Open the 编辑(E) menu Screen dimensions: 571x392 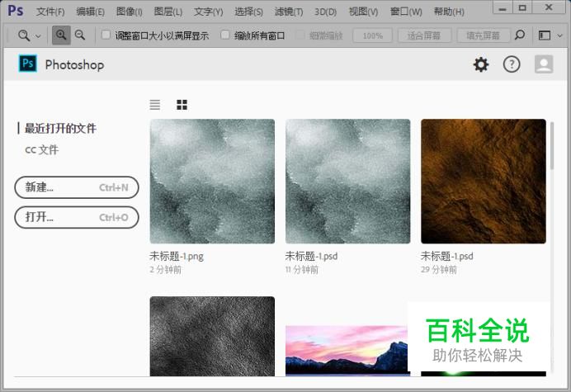(x=90, y=12)
